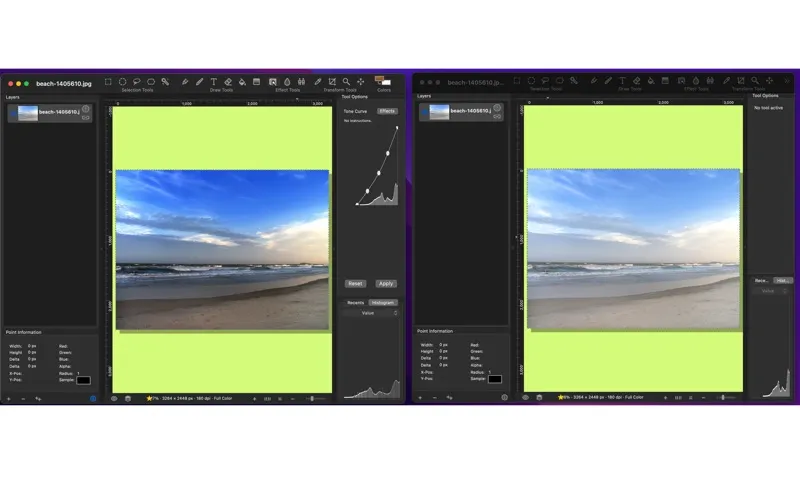Image resolution: width=800 pixels, height=500 pixels.
Task: Select the Zoom magnifier tool in right window
Action: [755, 81]
